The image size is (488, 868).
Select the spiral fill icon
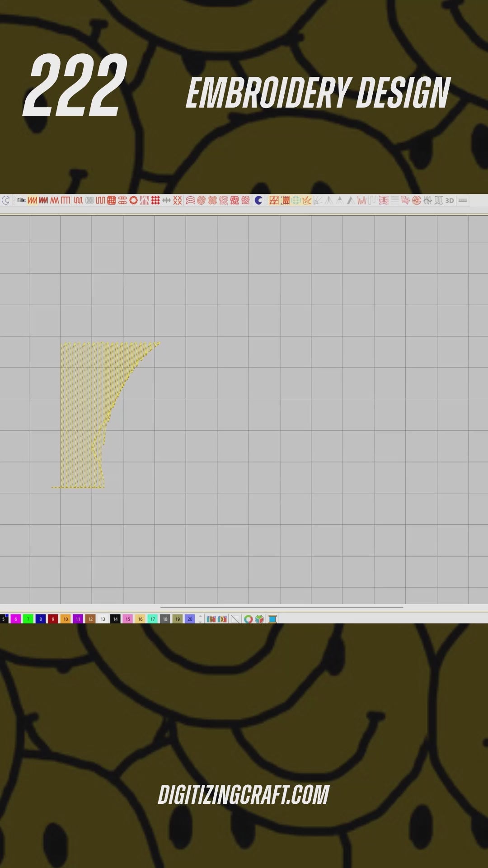coord(202,200)
